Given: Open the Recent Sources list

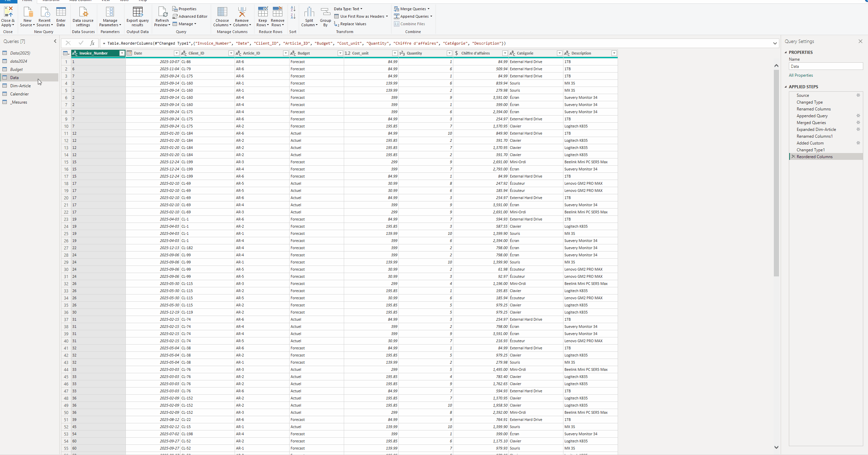Looking at the screenshot, I should click(x=45, y=17).
